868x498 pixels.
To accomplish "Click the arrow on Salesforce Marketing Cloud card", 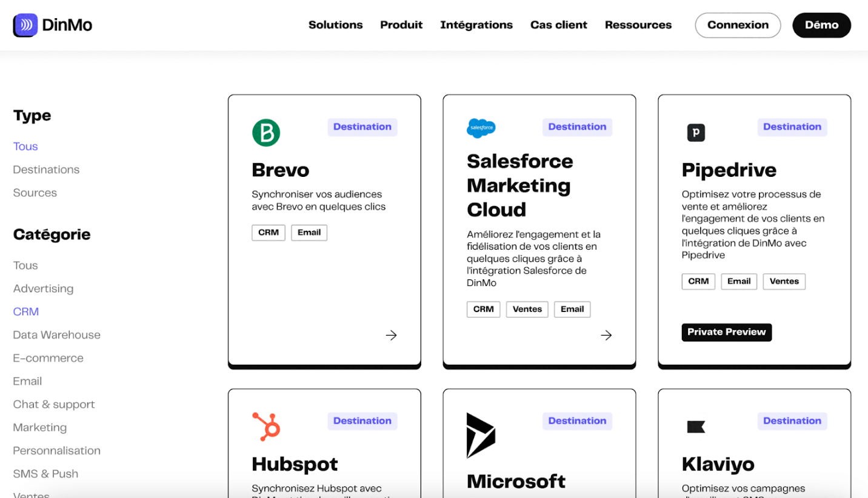I will tap(606, 335).
